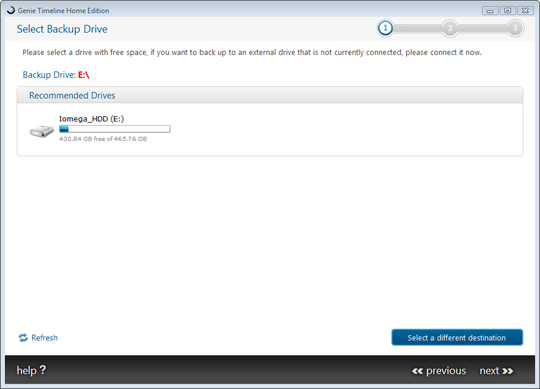
Task: Click the Refresh arrows icon
Action: click(23, 338)
